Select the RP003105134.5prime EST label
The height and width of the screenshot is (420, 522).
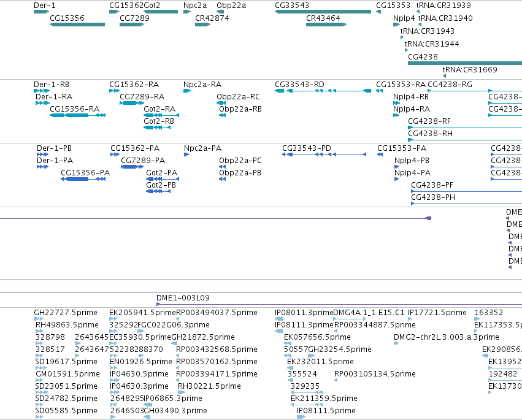click(375, 374)
